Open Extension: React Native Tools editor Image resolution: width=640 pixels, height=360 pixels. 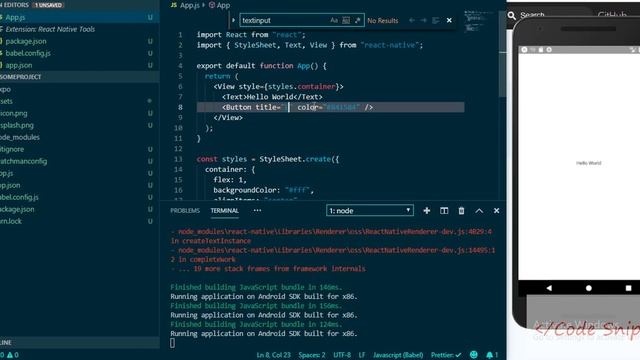[x=80, y=29]
